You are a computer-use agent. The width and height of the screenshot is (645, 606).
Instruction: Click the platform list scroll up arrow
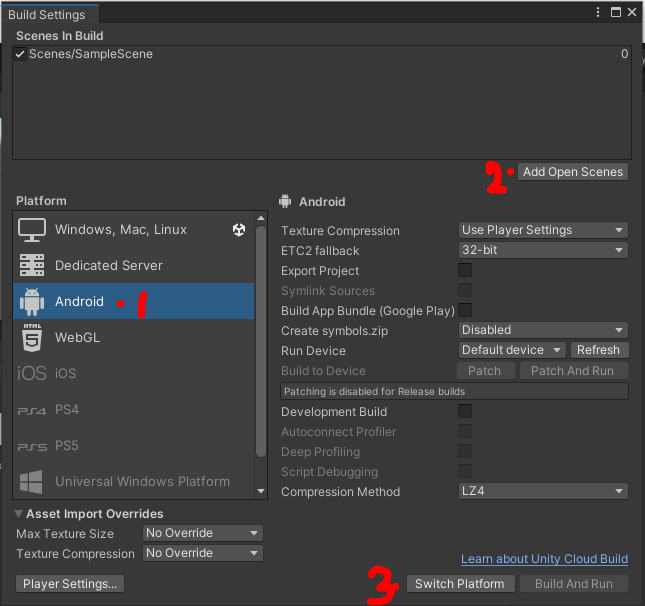(x=261, y=218)
